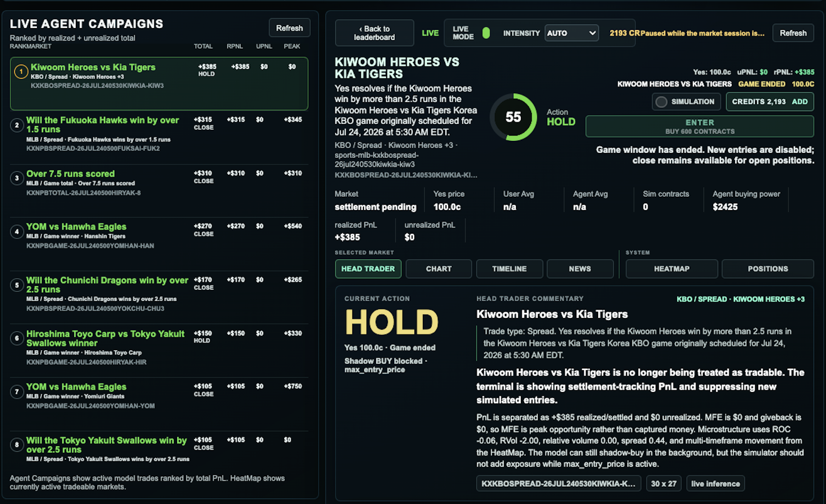Image resolution: width=826 pixels, height=504 pixels.
Task: Open the Intensity AUTO dropdown
Action: pos(571,33)
